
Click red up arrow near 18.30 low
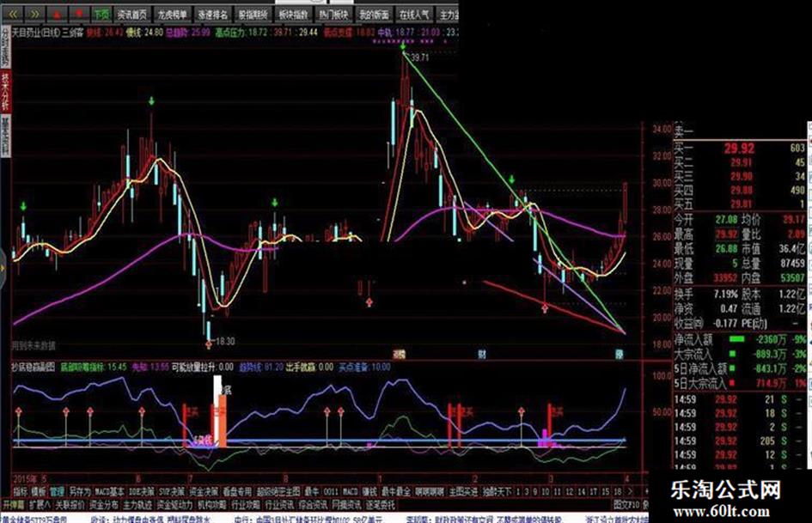(x=209, y=344)
